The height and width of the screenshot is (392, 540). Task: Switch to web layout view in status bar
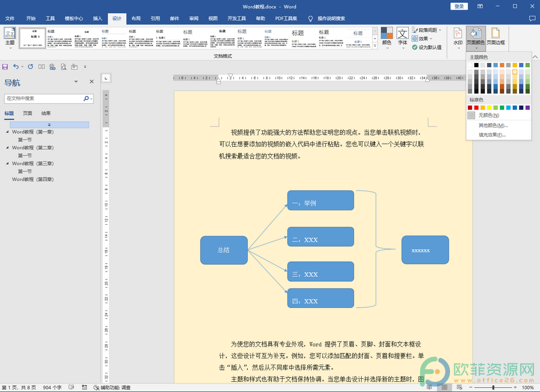[x=459, y=388]
